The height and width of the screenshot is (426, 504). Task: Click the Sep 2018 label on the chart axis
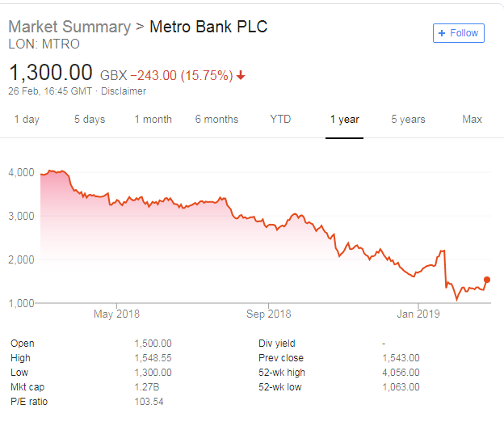[268, 314]
